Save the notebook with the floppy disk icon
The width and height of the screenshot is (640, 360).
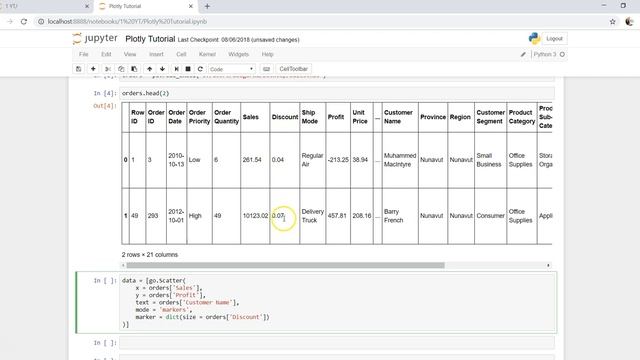[79, 69]
